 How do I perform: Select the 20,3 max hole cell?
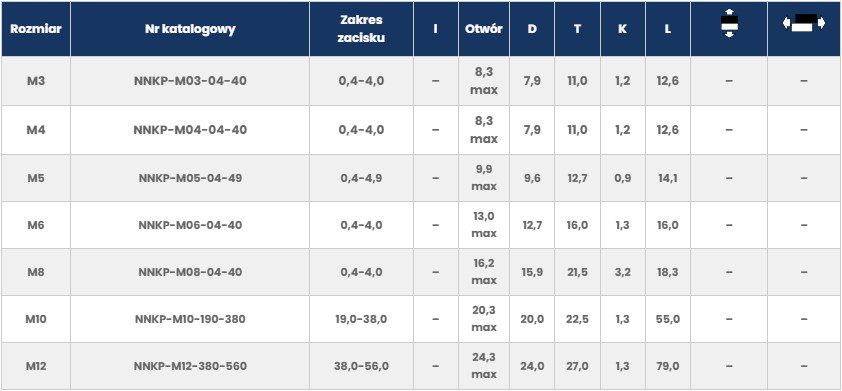pos(484,319)
